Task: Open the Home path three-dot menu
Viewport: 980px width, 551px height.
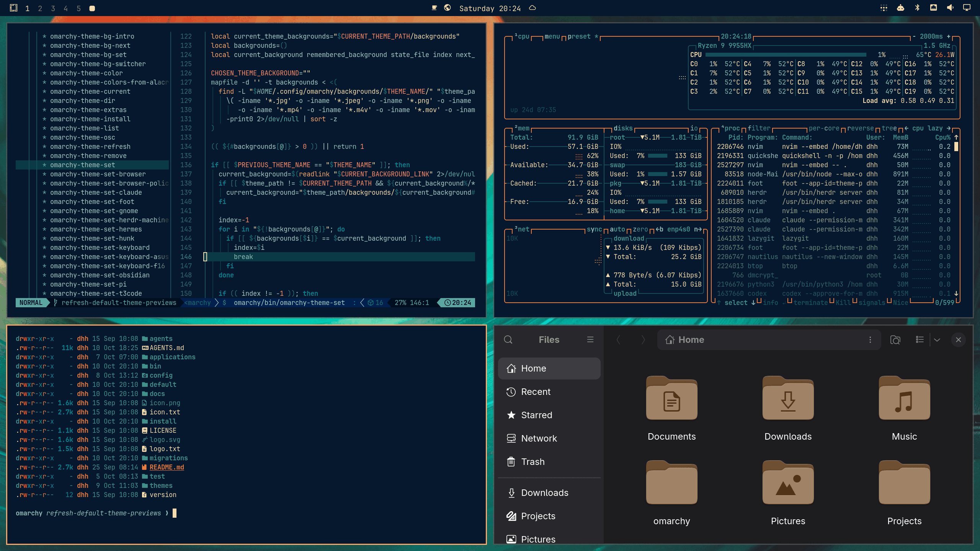Action: 870,340
